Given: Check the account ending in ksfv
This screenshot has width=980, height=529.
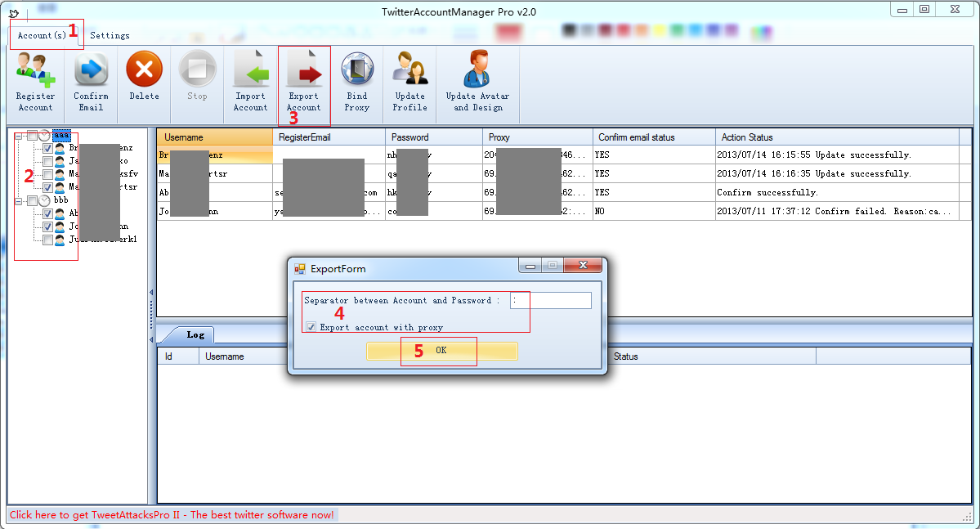Looking at the screenshot, I should point(47,174).
